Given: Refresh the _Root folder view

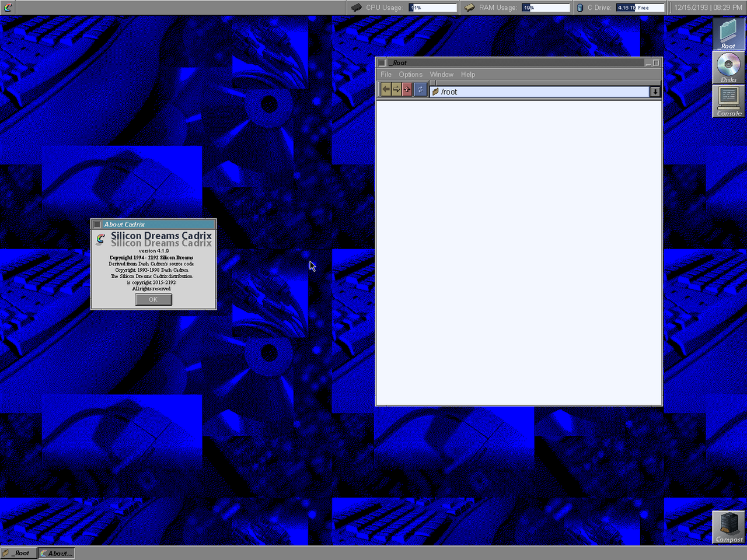Looking at the screenshot, I should 420,89.
